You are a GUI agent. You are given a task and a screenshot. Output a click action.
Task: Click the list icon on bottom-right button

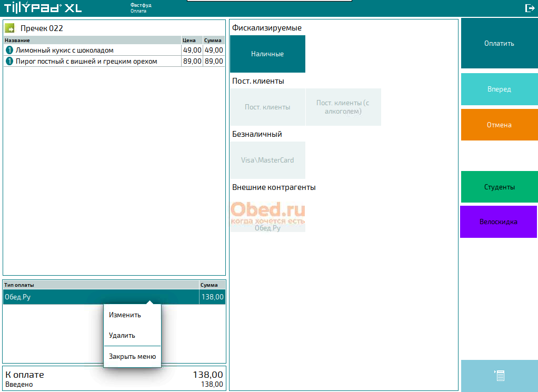(x=499, y=375)
